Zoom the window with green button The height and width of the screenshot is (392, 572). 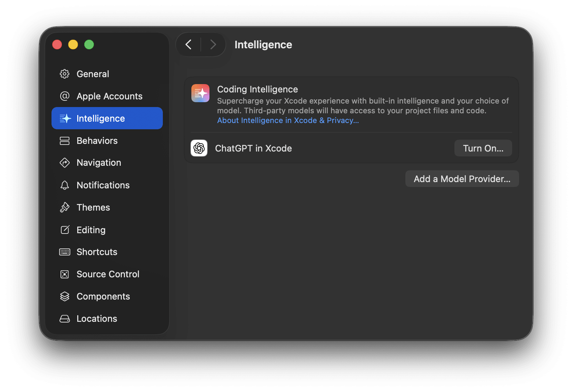tap(89, 44)
